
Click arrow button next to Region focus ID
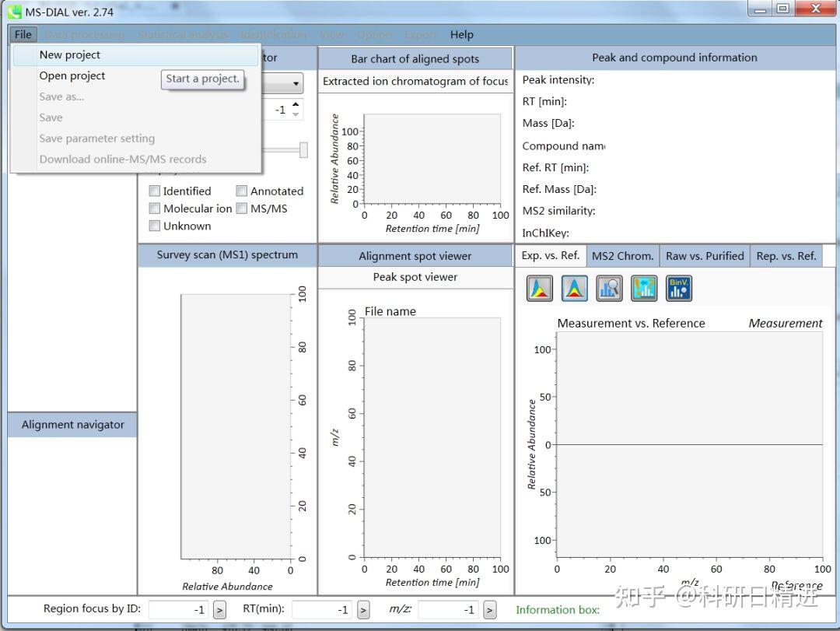pos(219,609)
